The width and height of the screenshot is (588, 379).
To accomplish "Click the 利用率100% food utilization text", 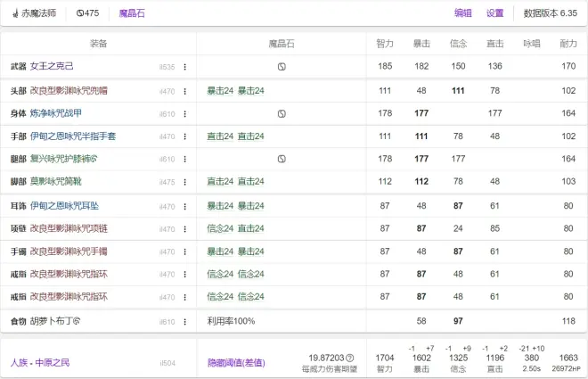I will pyautogui.click(x=231, y=321).
